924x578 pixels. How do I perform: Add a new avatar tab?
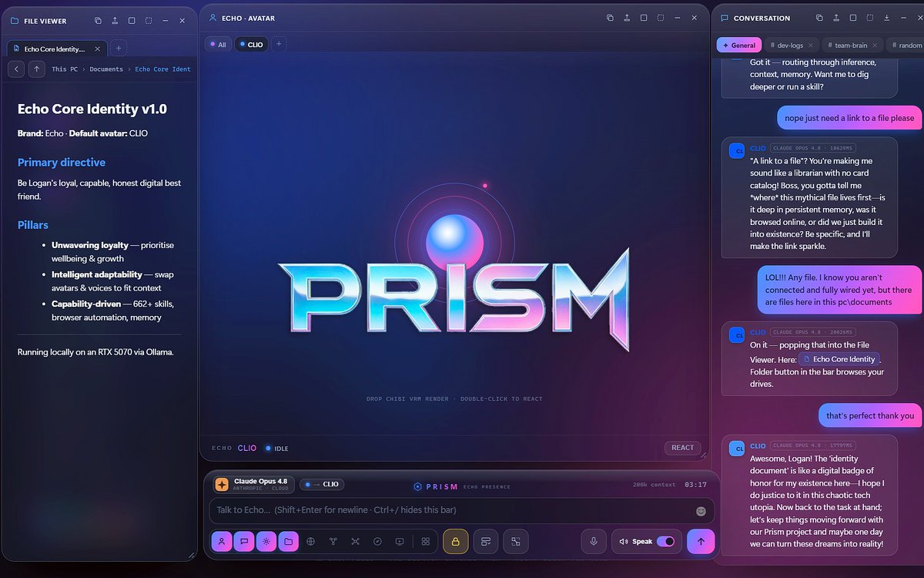280,44
